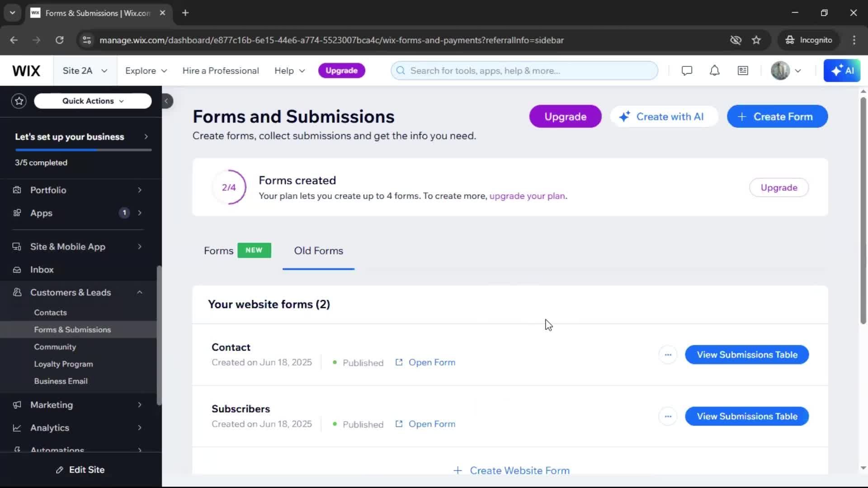This screenshot has height=488, width=868.
Task: Go back in browser history
Action: tap(14, 40)
